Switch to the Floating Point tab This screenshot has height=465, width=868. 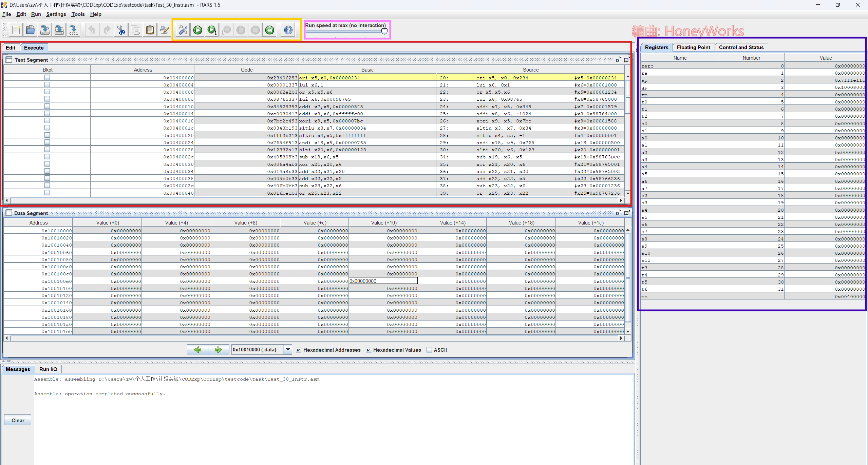[x=693, y=47]
